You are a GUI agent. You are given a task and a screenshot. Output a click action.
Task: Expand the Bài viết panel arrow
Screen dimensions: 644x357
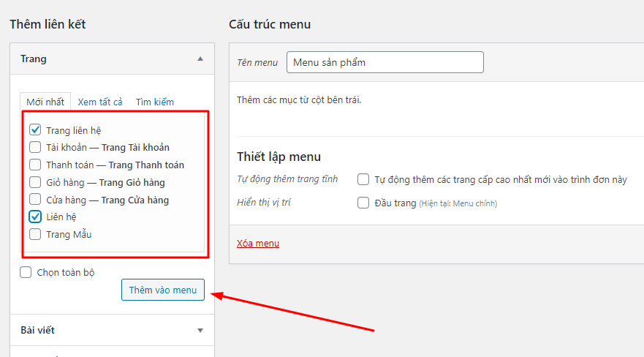(200, 331)
